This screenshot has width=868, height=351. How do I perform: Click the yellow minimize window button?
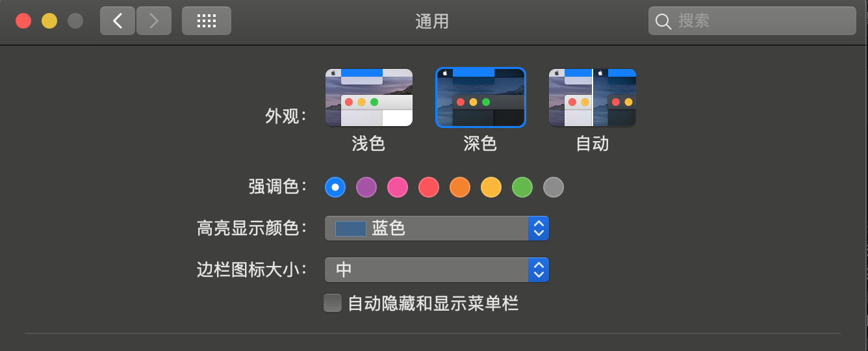click(49, 21)
